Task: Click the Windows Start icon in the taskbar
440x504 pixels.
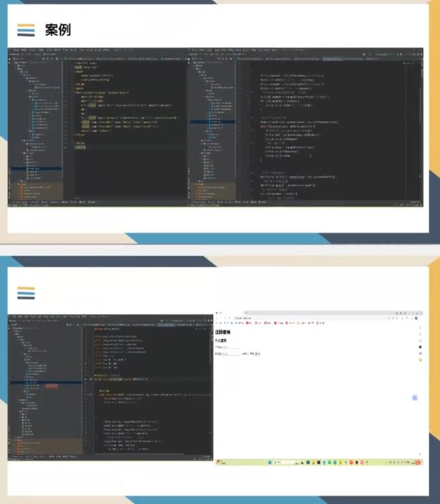Action: click(269, 462)
